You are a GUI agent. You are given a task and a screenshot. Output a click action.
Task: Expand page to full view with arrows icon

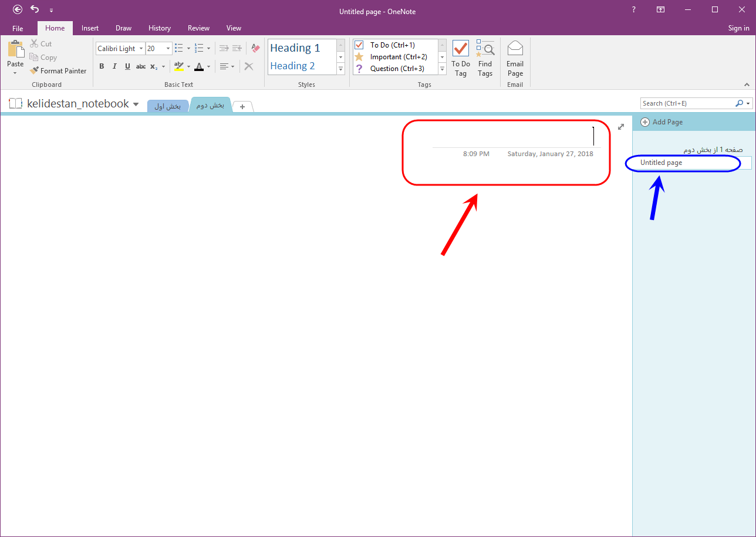pyautogui.click(x=621, y=127)
